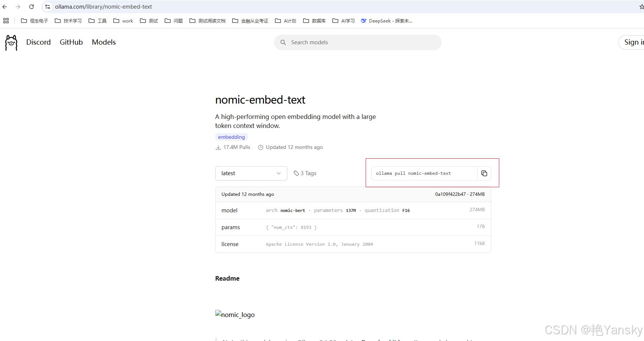Viewport: 644px width, 341px height.
Task: Open the params row
Action: tap(353, 227)
